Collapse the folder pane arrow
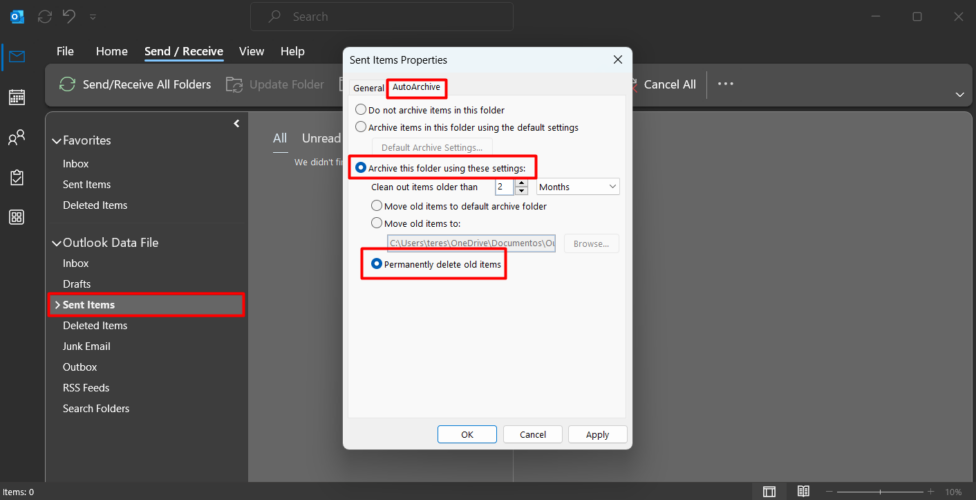This screenshot has width=976, height=500. pos(237,123)
